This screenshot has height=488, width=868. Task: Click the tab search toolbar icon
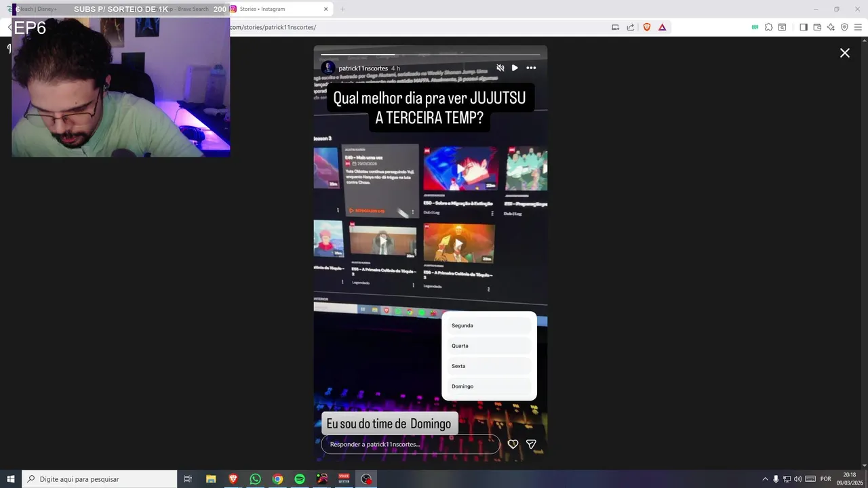782,27
